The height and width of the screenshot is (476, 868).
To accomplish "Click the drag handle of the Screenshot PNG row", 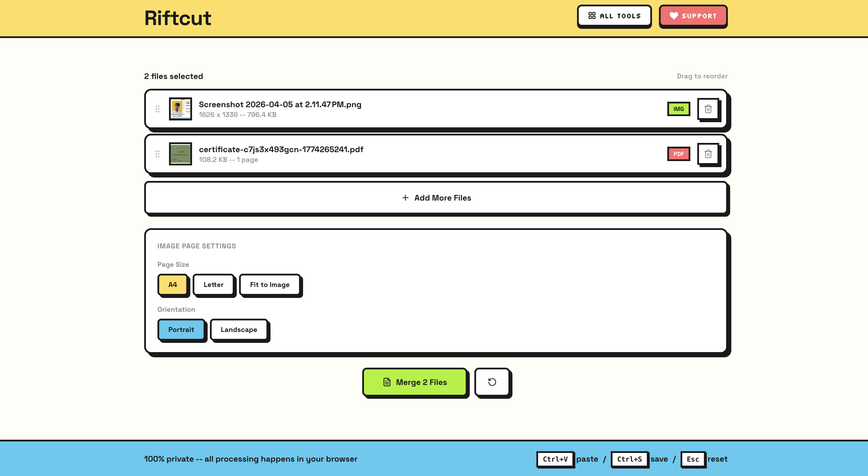I will pyautogui.click(x=157, y=109).
